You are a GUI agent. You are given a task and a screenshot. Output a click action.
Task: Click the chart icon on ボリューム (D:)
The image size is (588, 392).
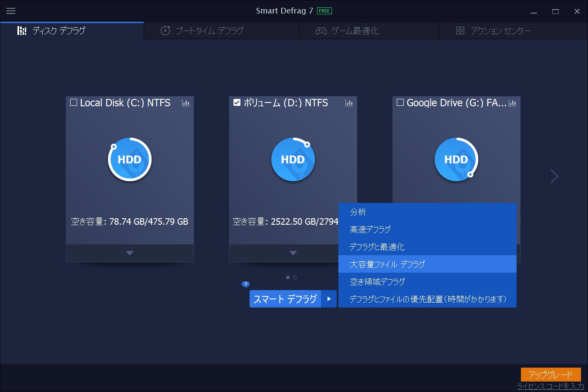(349, 103)
